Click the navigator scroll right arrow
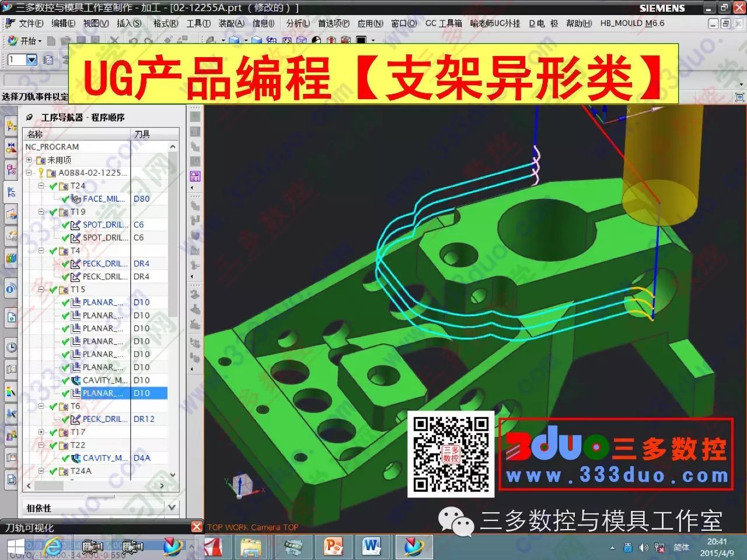747x560 pixels. pyautogui.click(x=162, y=485)
